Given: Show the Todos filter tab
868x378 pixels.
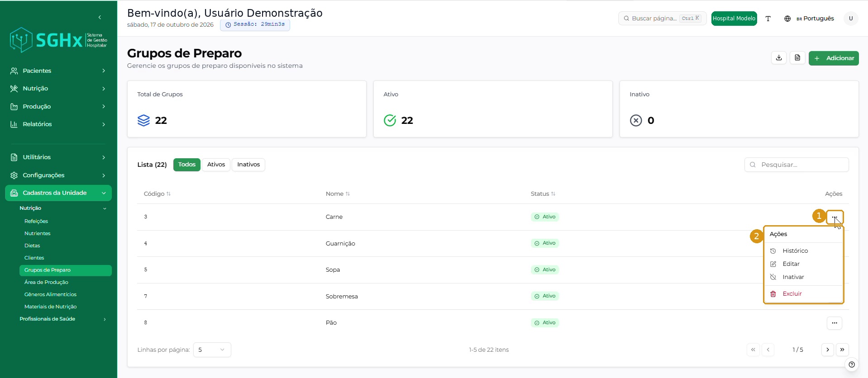Looking at the screenshot, I should 187,165.
